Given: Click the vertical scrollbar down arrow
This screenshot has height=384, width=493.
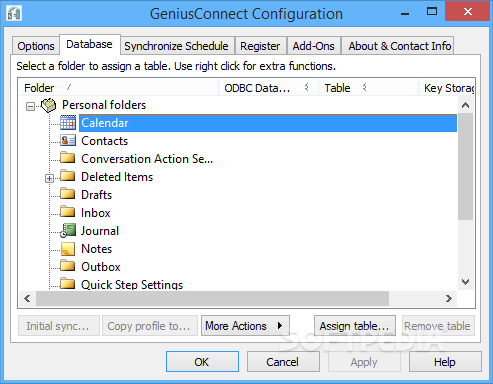Looking at the screenshot, I should coord(466,282).
